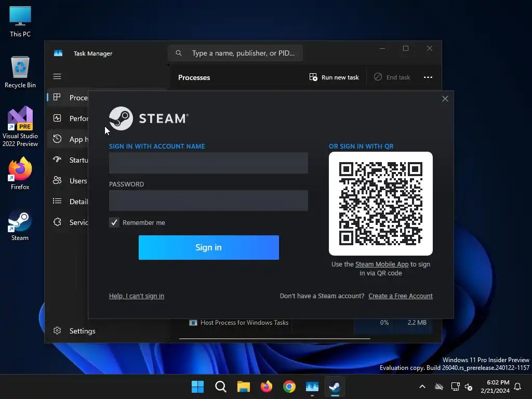Click Remember me label text

(144, 222)
